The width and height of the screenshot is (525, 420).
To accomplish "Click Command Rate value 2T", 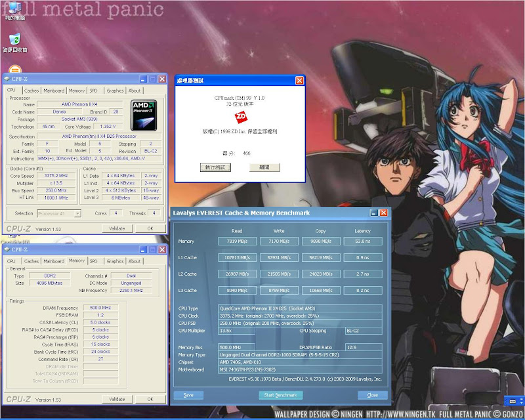I will pyautogui.click(x=100, y=359).
